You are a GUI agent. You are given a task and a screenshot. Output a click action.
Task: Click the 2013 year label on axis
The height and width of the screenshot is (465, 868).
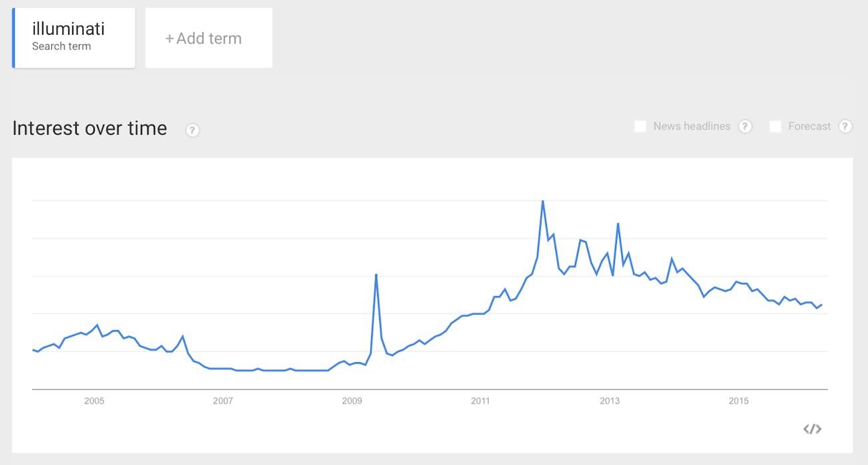[610, 401]
